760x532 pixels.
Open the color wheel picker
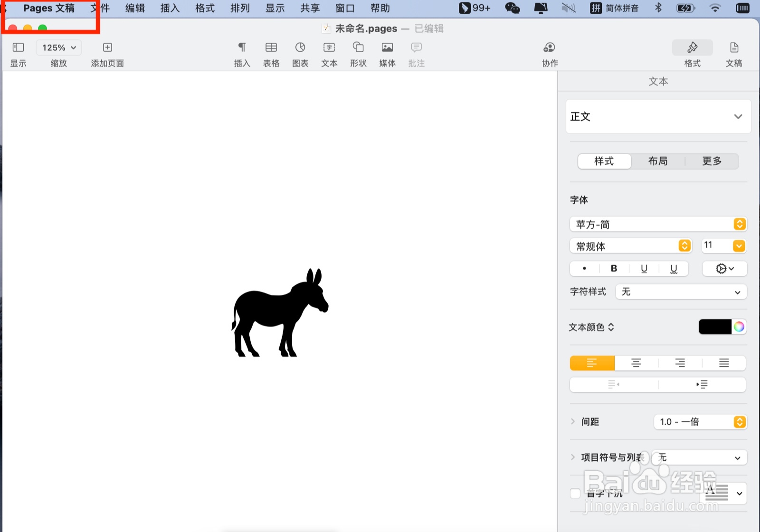(x=739, y=327)
